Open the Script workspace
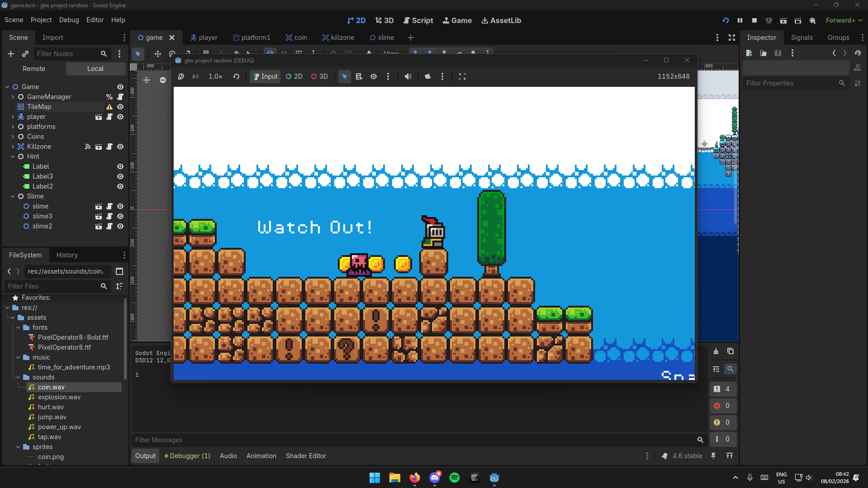The height and width of the screenshot is (488, 868). coord(418,20)
